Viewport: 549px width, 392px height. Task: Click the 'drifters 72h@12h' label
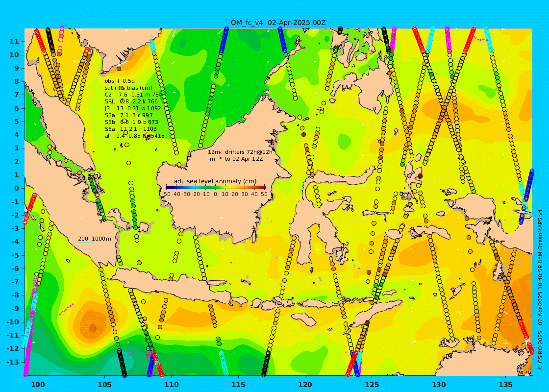click(x=249, y=152)
